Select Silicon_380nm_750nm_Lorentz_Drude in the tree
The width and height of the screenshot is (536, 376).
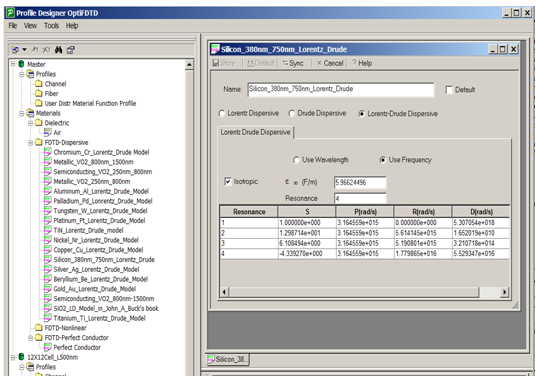pos(104,260)
